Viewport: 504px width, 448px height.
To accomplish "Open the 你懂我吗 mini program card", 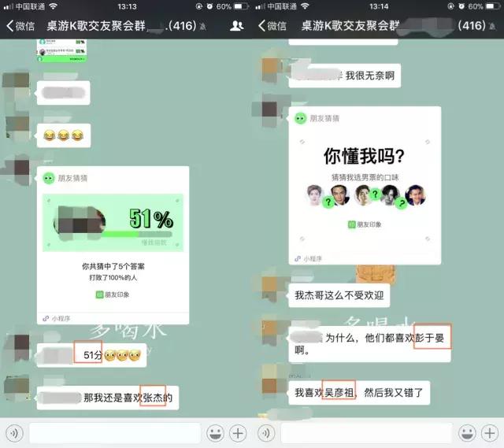I will (365, 186).
